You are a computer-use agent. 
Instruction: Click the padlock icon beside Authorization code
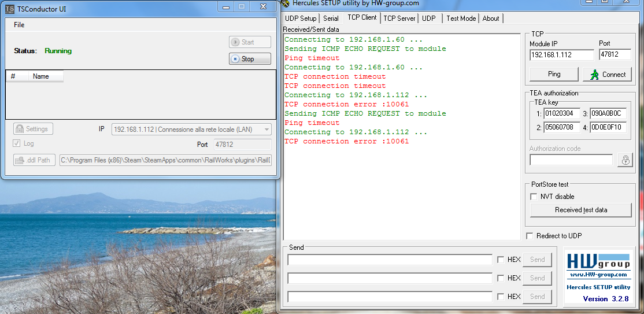624,160
